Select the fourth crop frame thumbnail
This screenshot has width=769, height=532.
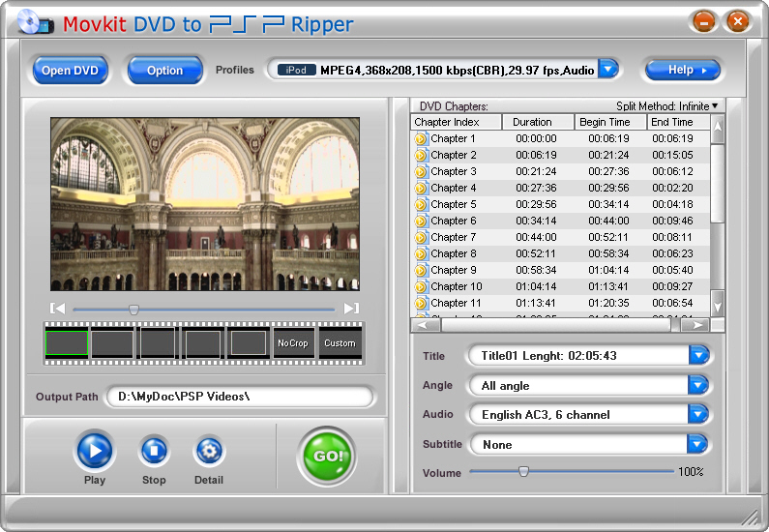pos(203,342)
